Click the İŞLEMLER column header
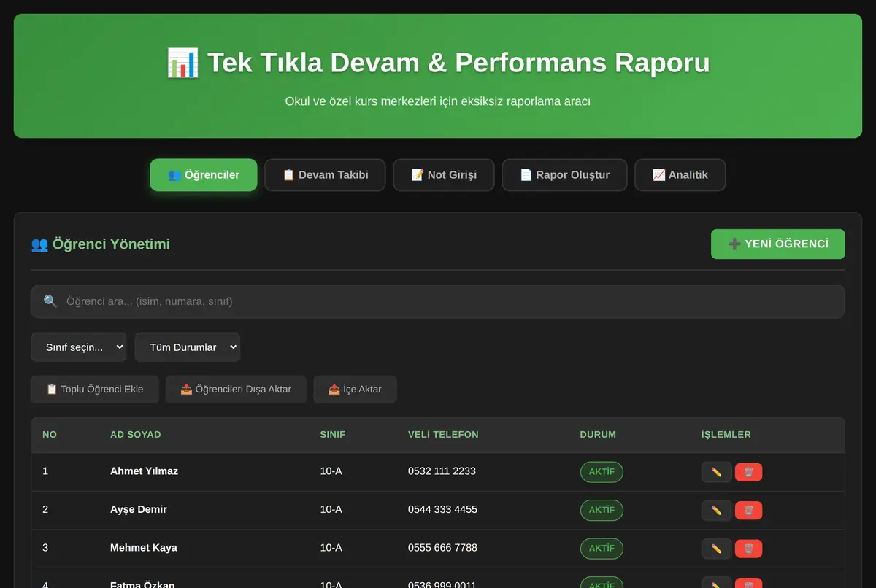876x588 pixels. coord(726,434)
